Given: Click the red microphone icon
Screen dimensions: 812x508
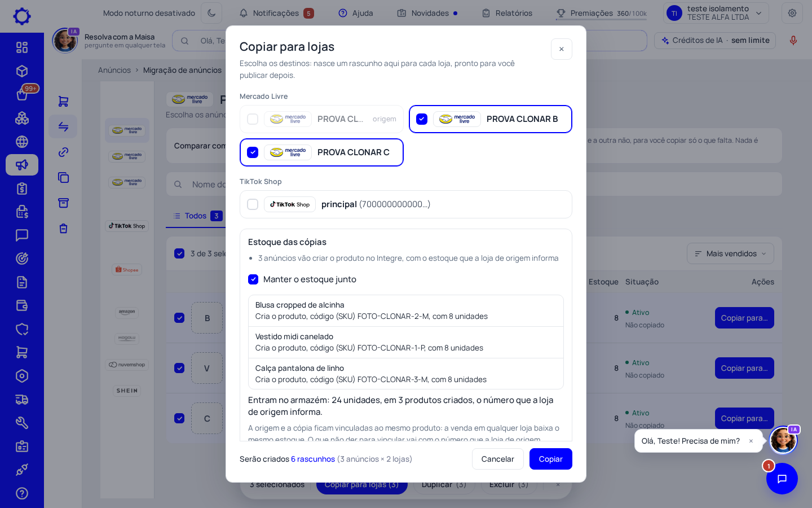Looking at the screenshot, I should (x=793, y=41).
